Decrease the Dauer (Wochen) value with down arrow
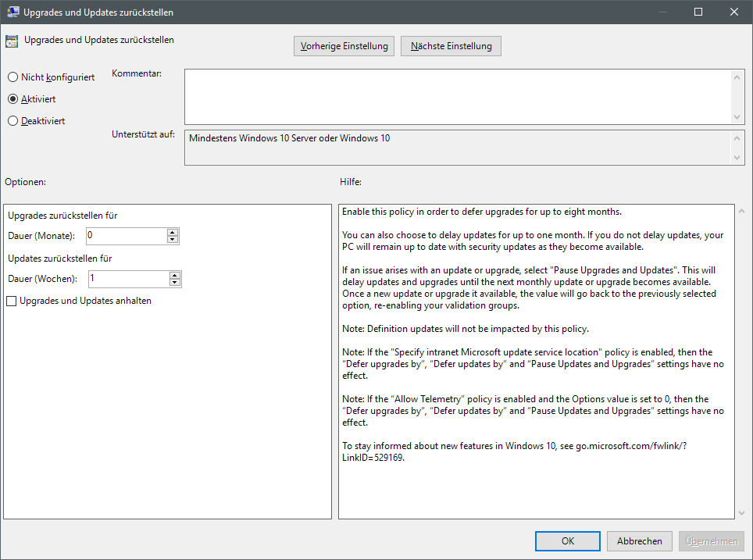 tap(175, 283)
